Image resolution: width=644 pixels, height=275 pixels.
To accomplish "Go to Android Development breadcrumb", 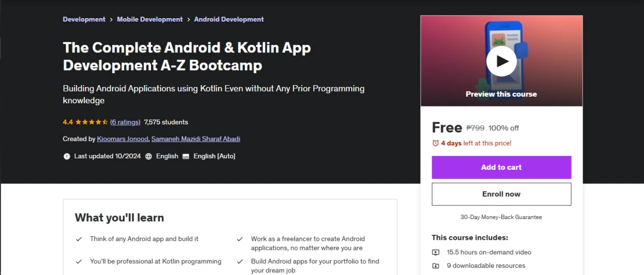I will [x=229, y=19].
